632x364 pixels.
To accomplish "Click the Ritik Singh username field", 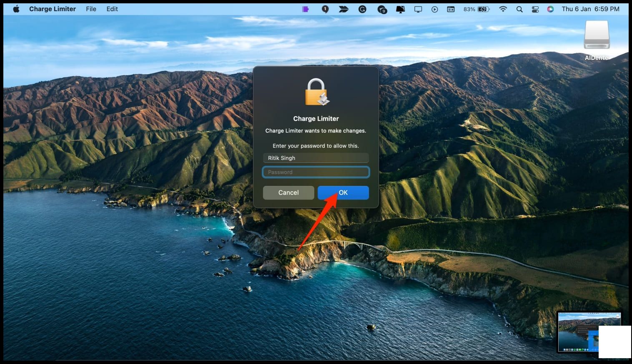I will click(x=316, y=158).
